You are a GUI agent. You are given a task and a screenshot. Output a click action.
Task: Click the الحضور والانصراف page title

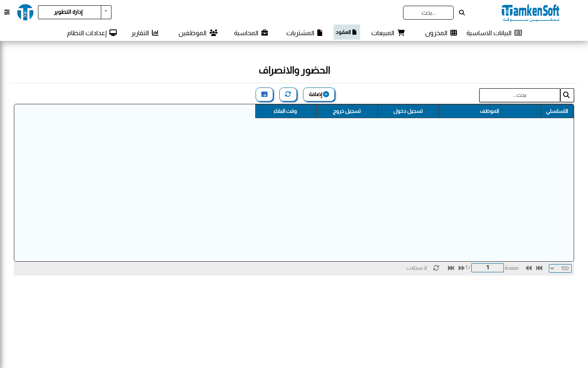coord(294,70)
